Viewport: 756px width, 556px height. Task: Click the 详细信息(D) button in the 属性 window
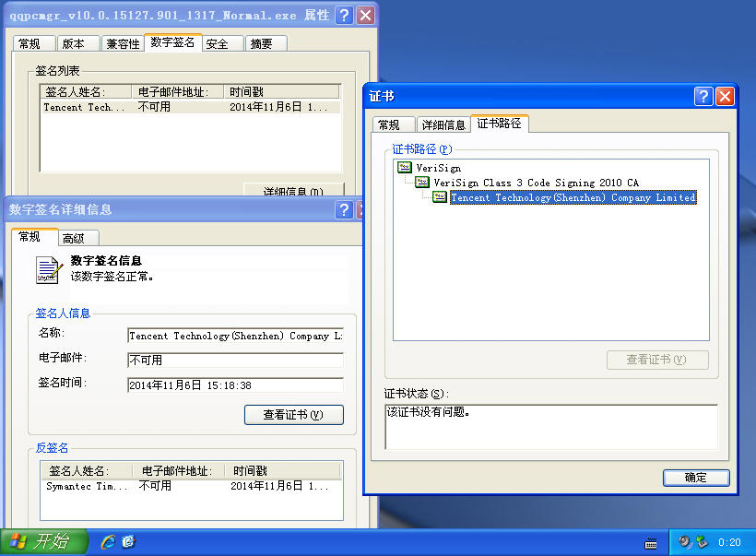[293, 190]
